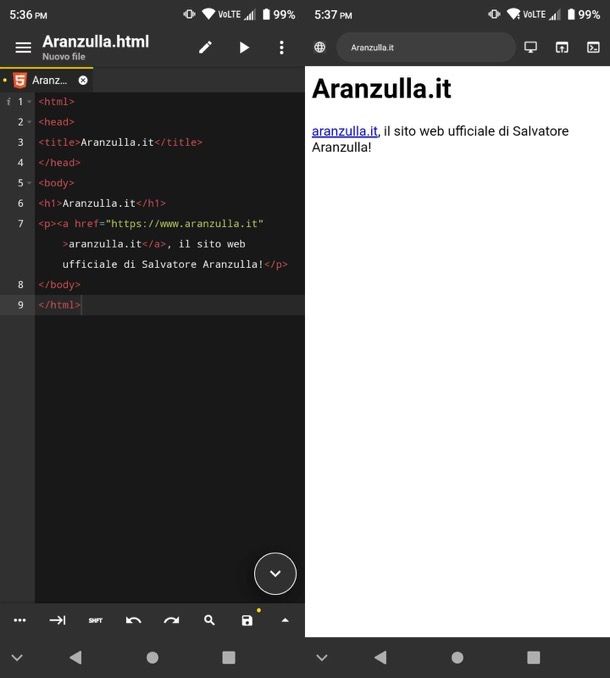Viewport: 610px width, 678px height.
Task: Tap the </body> tag on line 8
Action: pyautogui.click(x=59, y=285)
